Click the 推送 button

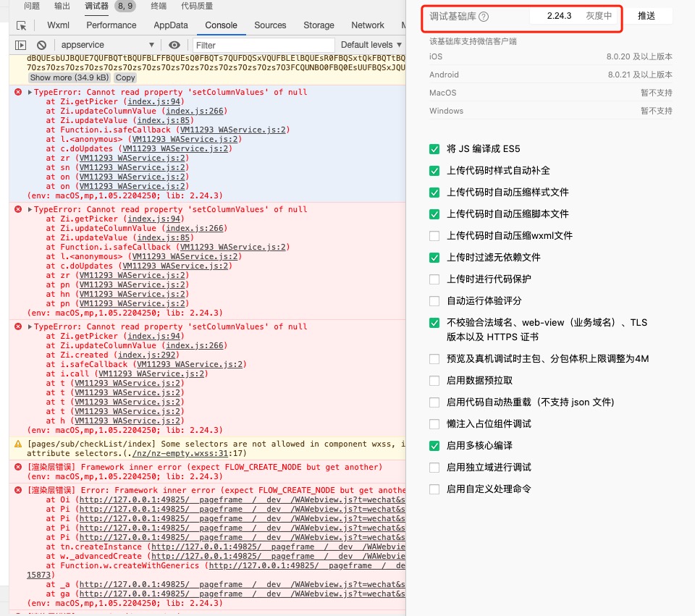[649, 15]
